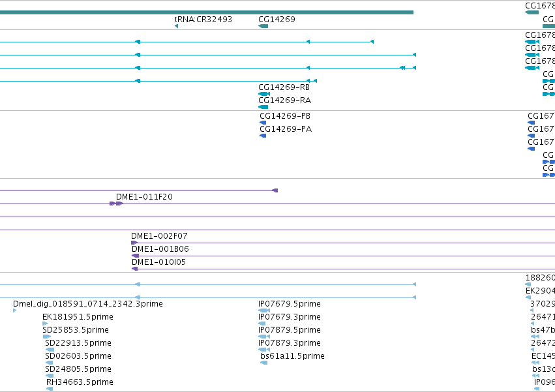
Task: Select the tRNA:CR32493 gene label
Action: click(x=203, y=19)
